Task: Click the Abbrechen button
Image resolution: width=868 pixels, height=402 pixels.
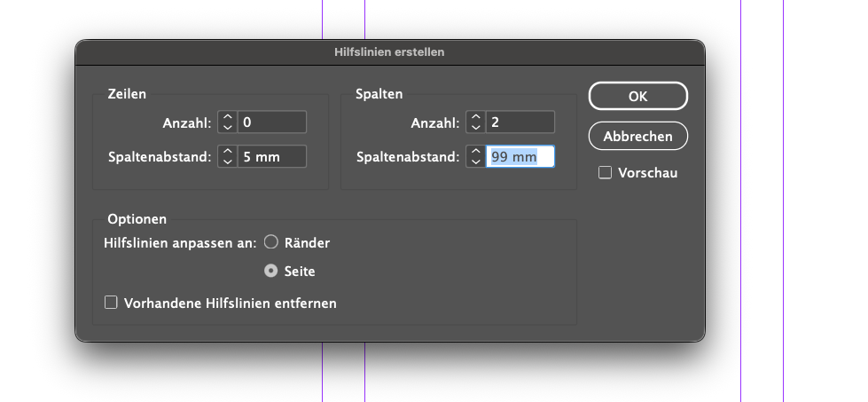Action: click(637, 136)
